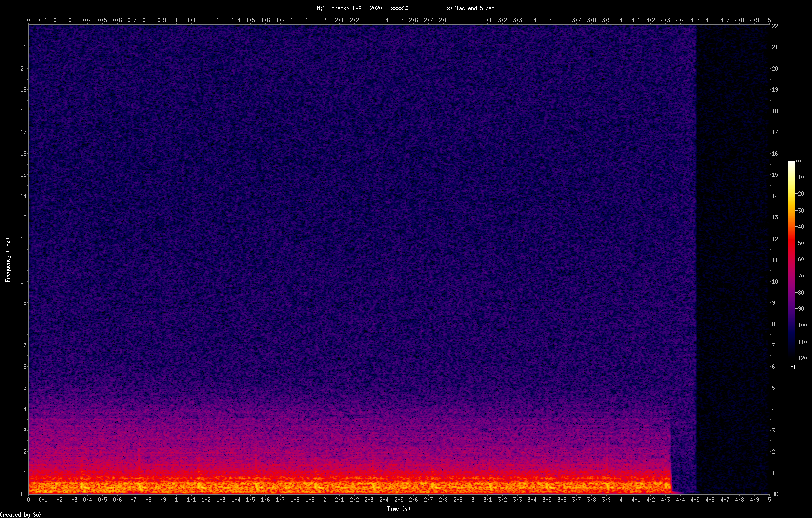Click the file path title above the spectrogram
Screen dimensions: 812x518
coord(406,8)
